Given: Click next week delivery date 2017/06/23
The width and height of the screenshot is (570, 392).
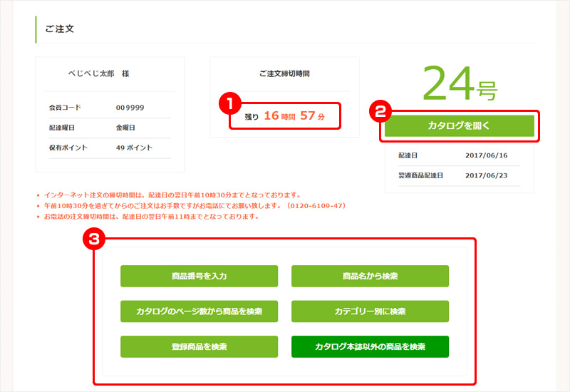Looking at the screenshot, I should 484,175.
